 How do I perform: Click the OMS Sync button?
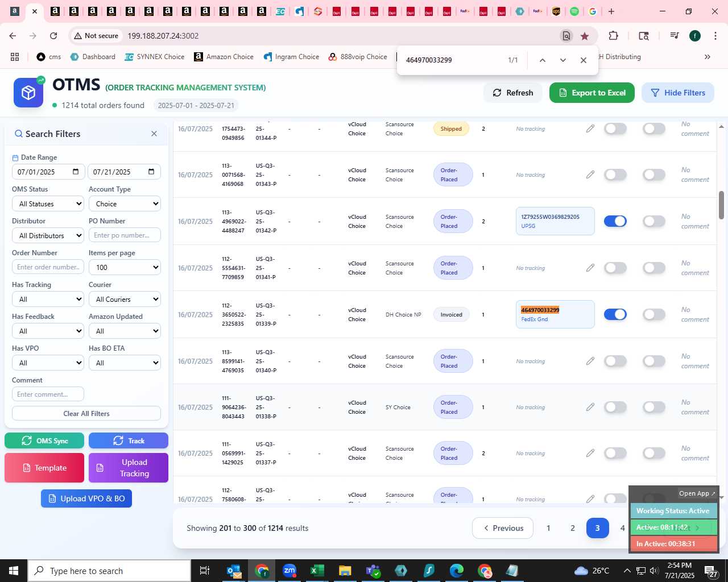point(44,440)
